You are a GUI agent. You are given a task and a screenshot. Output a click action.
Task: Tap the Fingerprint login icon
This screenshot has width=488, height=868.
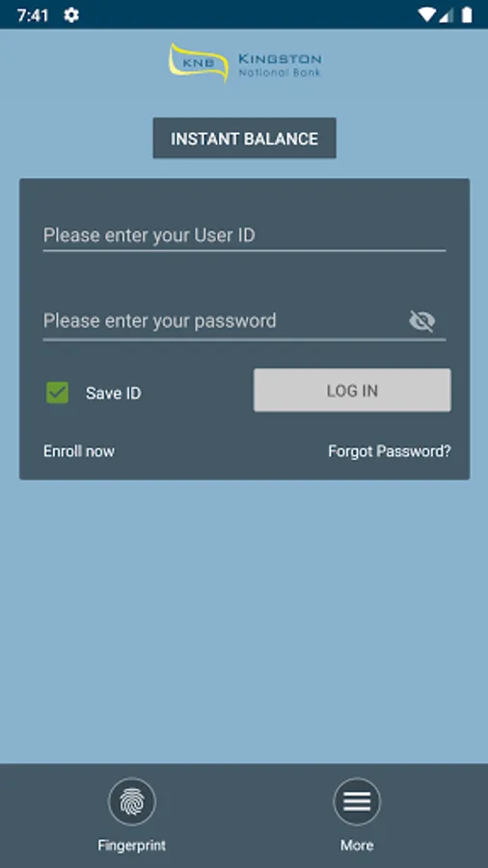[132, 801]
